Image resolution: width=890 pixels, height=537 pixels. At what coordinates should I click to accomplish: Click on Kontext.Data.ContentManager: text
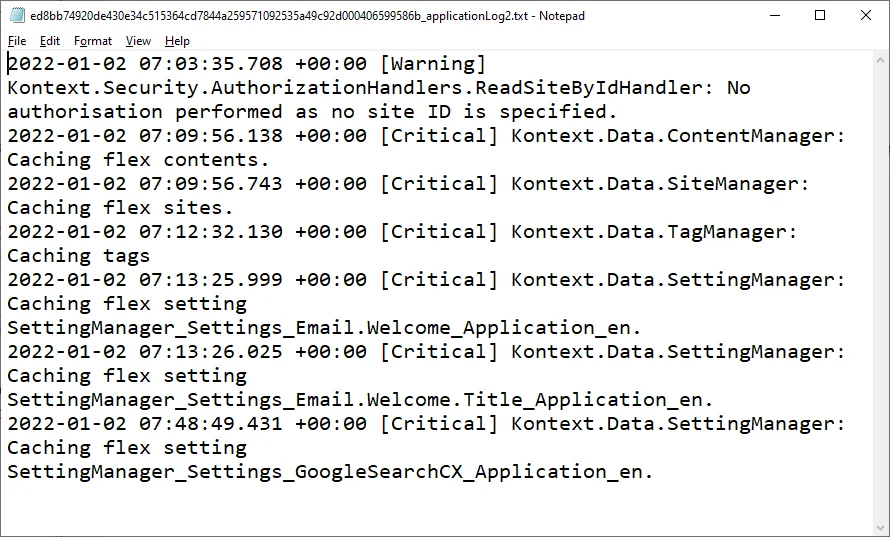(678, 136)
